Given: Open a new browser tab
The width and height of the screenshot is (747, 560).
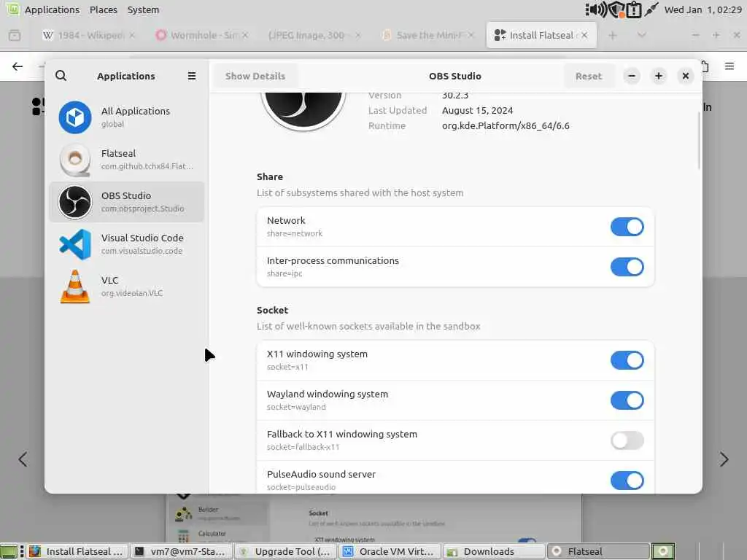Looking at the screenshot, I should pyautogui.click(x=613, y=35).
